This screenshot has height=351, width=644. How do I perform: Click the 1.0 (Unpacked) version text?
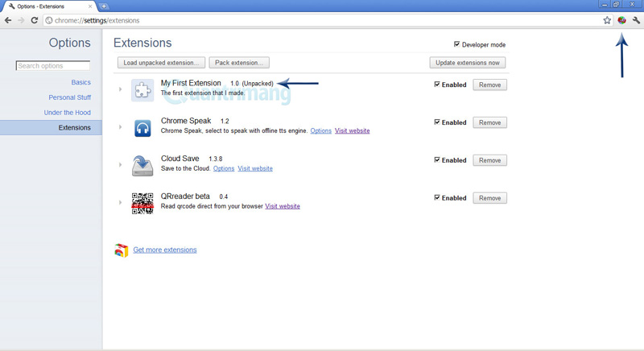pyautogui.click(x=252, y=84)
